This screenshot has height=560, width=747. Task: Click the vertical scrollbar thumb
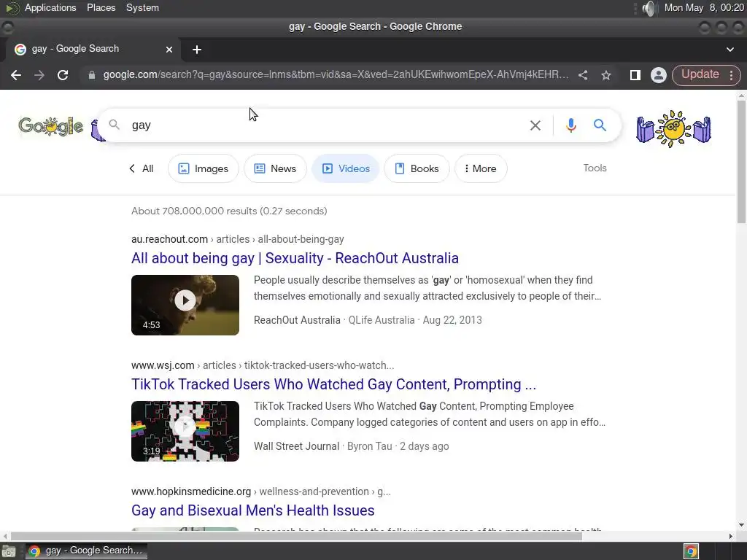(x=741, y=161)
